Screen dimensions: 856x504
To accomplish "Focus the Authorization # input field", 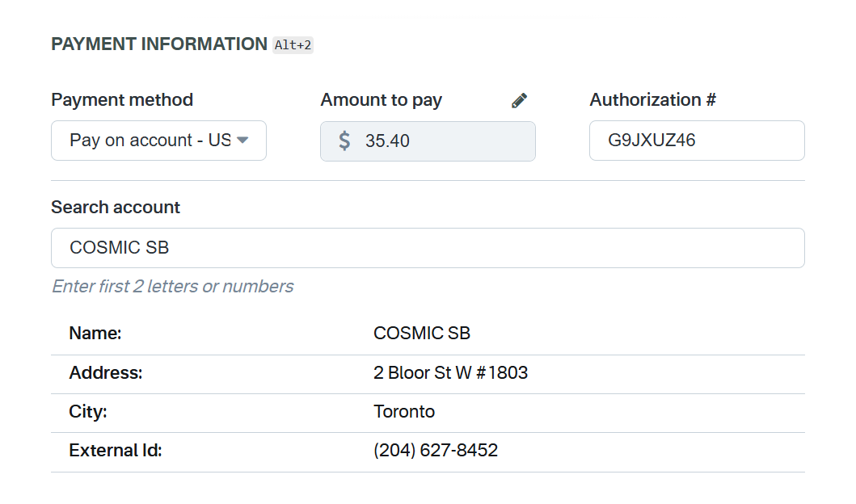I will (696, 141).
